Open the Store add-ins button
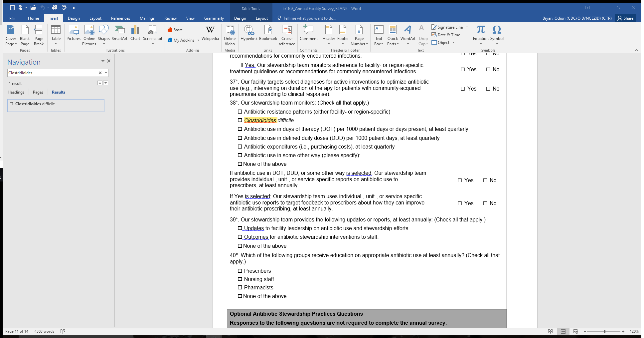Screen dimensions: 644x338 pos(175,30)
